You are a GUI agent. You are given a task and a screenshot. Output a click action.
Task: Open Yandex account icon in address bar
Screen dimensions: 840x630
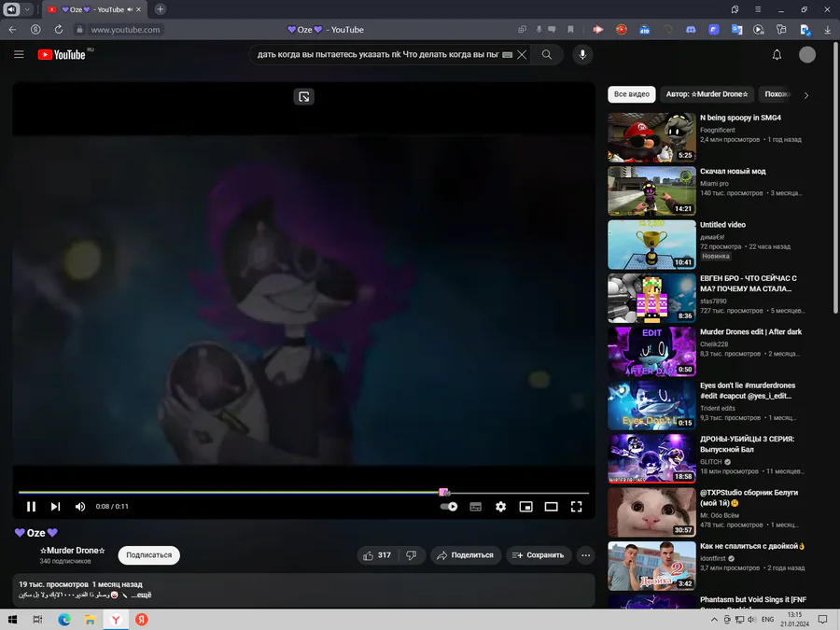[35, 30]
